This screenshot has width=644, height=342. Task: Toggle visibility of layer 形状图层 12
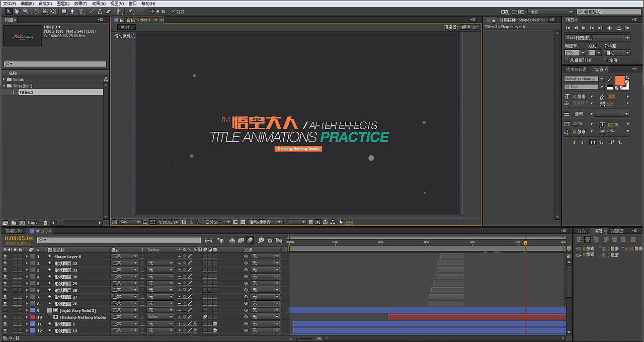(x=6, y=331)
